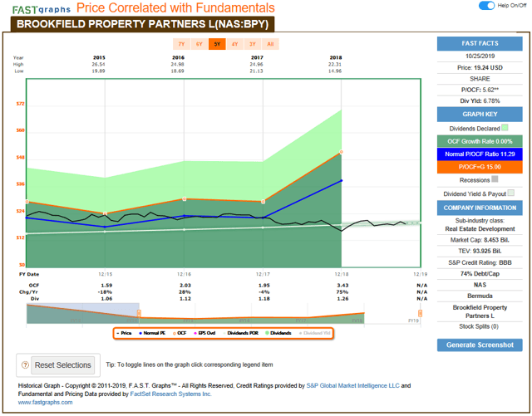Click the Generate Screenshot button
This screenshot has width=532, height=416.
point(480,345)
